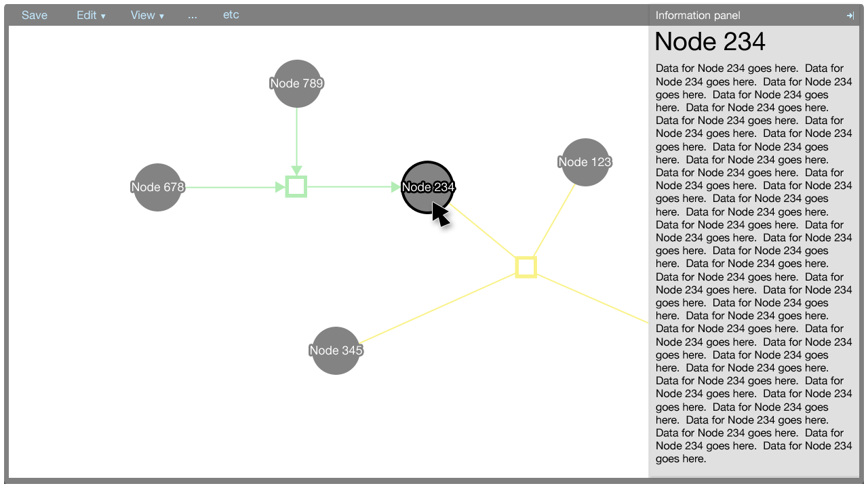
Task: Select the Node 678 circle
Action: [157, 187]
